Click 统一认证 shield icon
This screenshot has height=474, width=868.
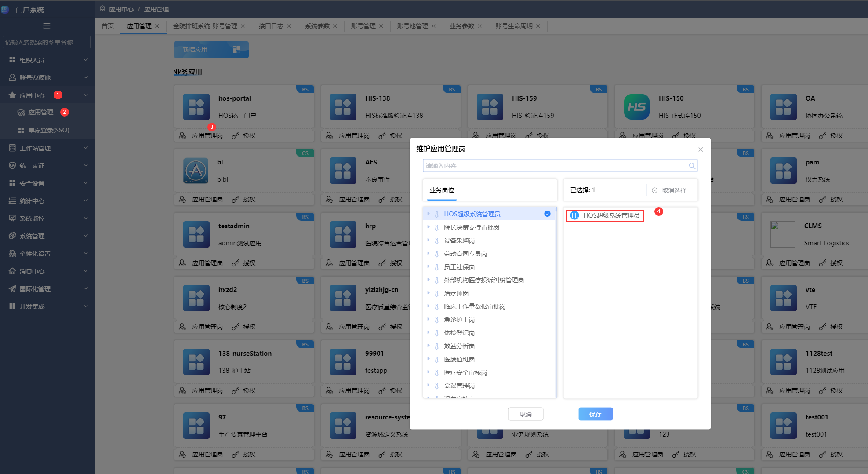(x=12, y=165)
